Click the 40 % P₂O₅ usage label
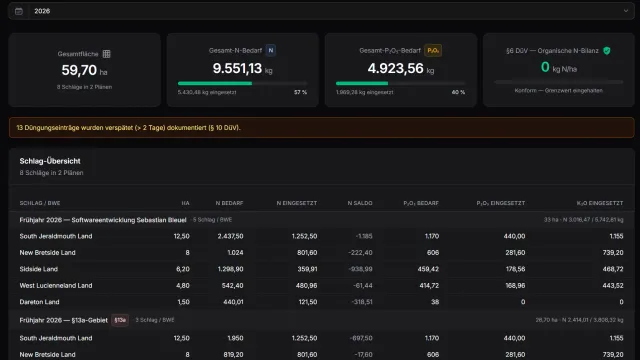Screen dimensions: 640x360 (458, 92)
